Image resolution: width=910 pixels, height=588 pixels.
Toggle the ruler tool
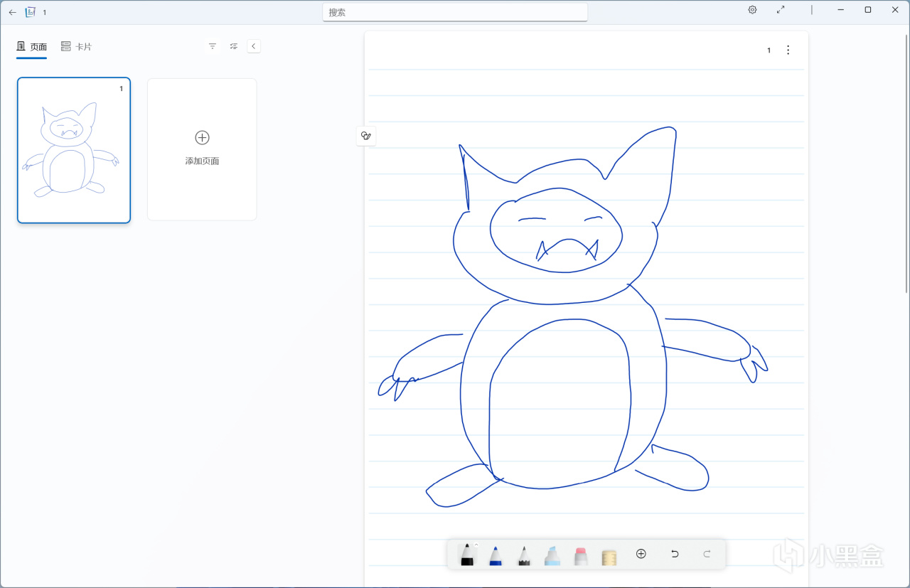click(x=609, y=557)
